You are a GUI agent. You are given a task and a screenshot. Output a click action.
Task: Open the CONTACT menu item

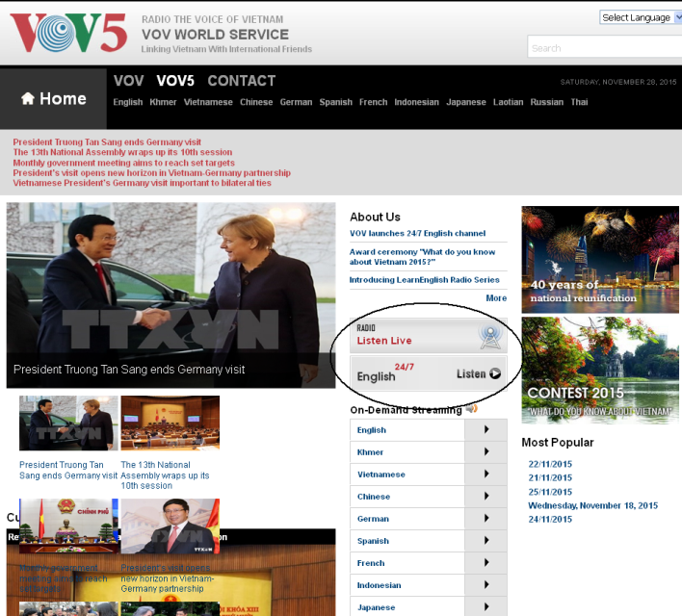241,81
